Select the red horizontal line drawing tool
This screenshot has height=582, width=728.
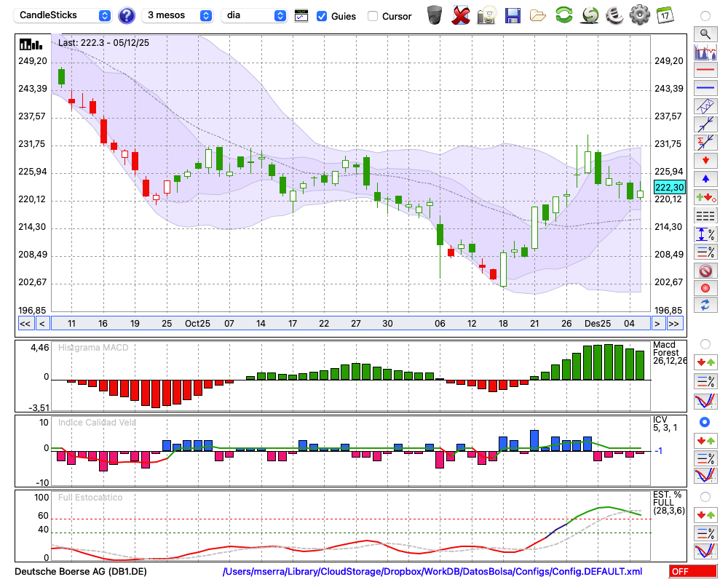[x=705, y=71]
